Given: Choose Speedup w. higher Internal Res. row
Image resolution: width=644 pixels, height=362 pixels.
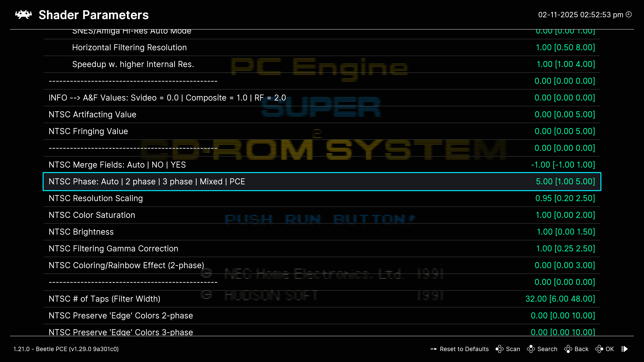Looking at the screenshot, I should (x=133, y=64).
